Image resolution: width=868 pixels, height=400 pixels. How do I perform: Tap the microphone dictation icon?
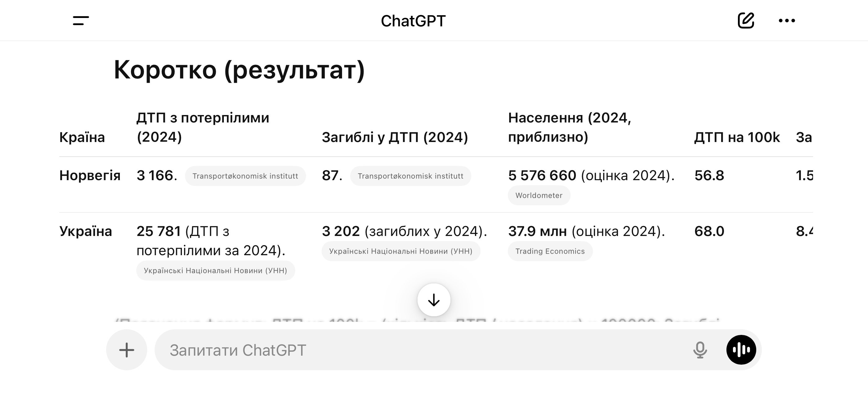(x=700, y=350)
